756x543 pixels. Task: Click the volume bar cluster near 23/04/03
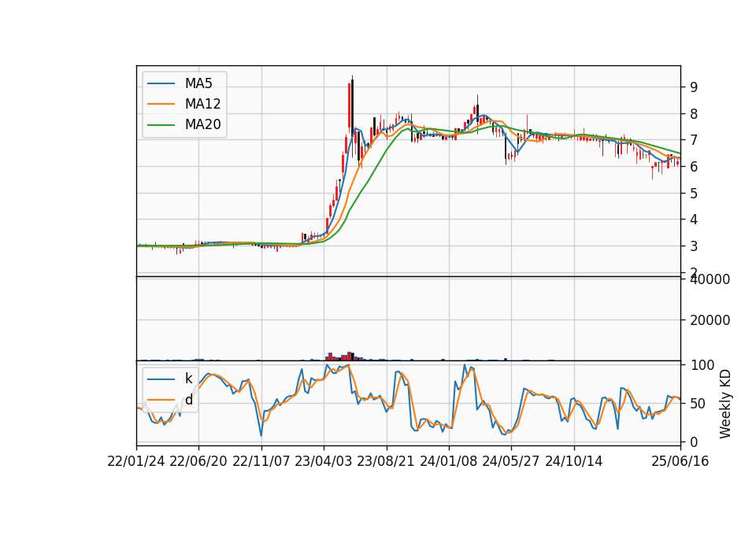(343, 356)
